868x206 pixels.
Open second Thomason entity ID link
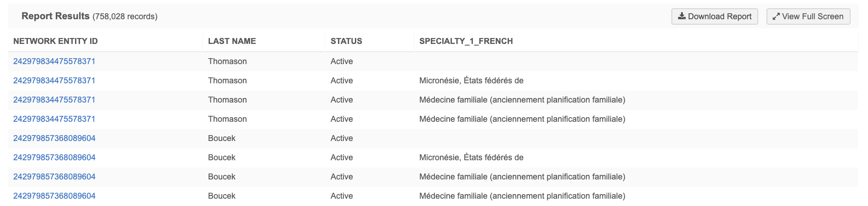point(54,81)
